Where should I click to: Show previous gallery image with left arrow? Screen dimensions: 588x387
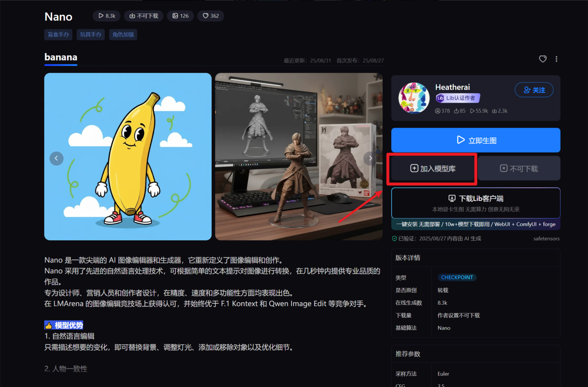click(x=56, y=158)
